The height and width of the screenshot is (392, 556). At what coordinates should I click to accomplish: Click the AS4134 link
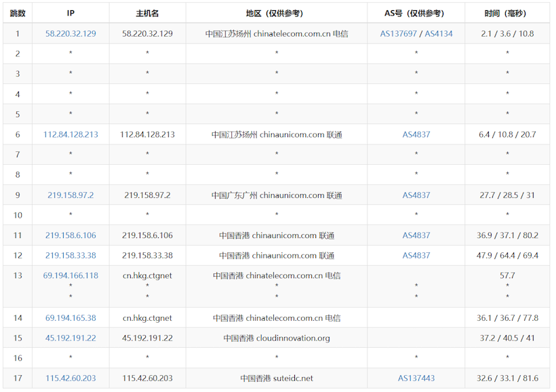439,33
